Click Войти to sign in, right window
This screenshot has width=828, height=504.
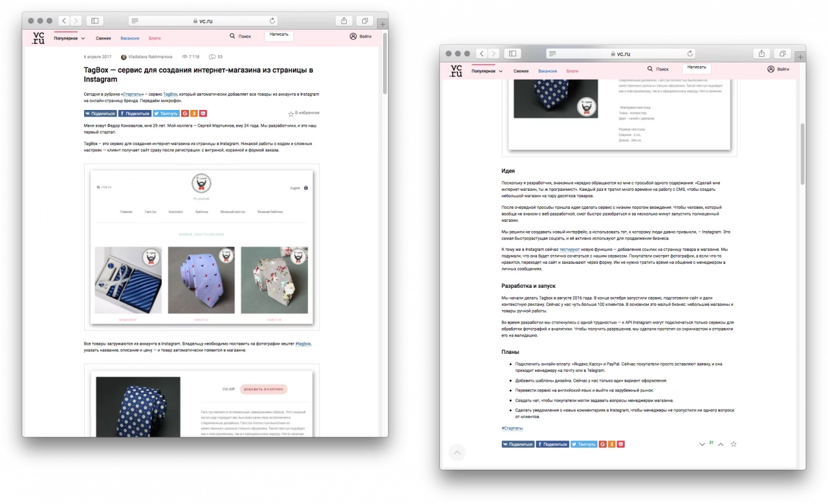779,69
